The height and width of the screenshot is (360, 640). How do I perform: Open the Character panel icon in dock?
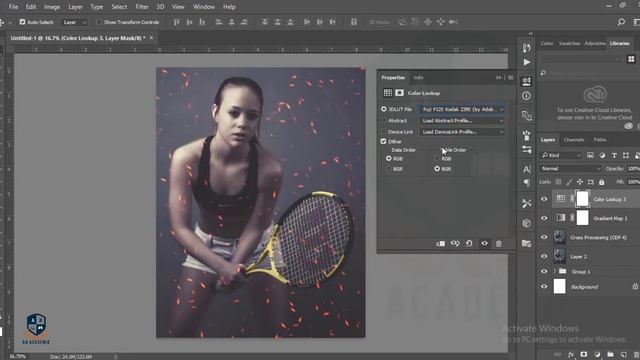pos(527,169)
